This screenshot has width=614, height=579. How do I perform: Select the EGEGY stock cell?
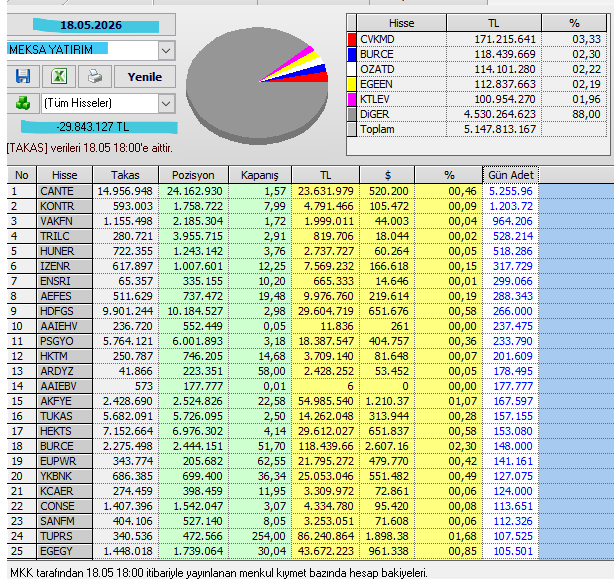[65, 551]
